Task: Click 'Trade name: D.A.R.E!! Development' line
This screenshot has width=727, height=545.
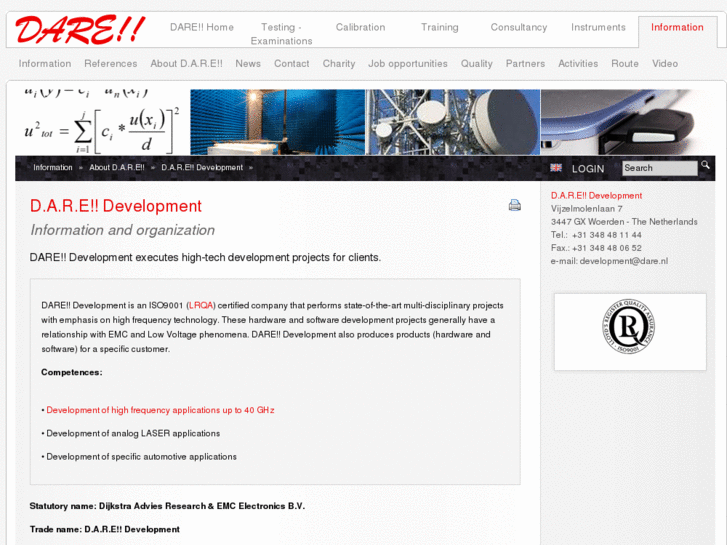Action: pos(105,529)
